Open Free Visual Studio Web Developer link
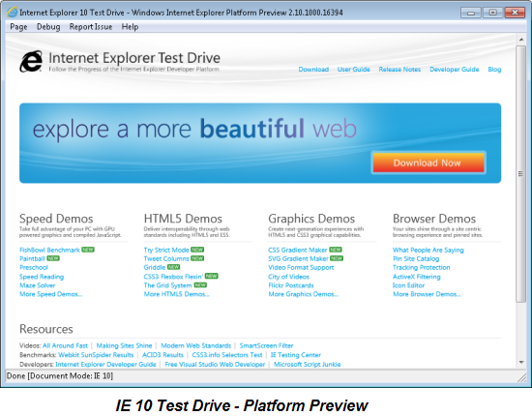Screen dimensions: 532x416 [215, 364]
